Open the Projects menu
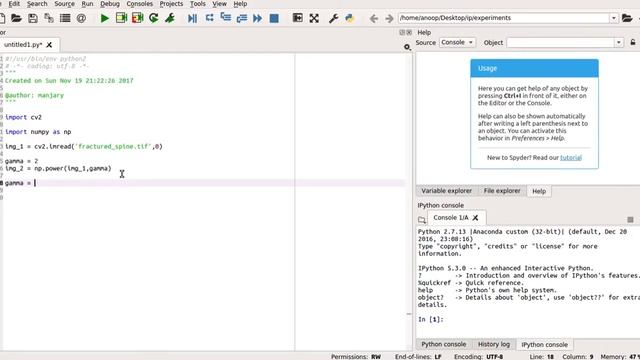The height and width of the screenshot is (360, 640). coord(171,4)
